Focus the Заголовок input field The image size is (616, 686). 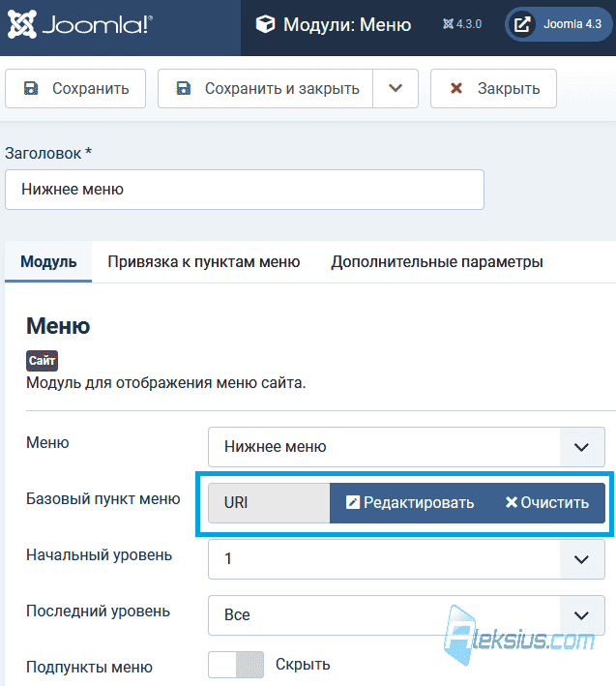(x=245, y=190)
